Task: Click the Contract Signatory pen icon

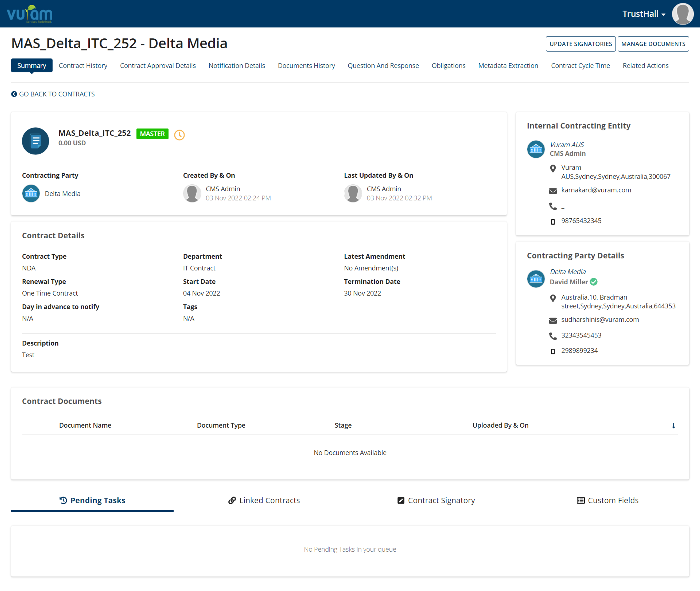Action: click(x=401, y=500)
